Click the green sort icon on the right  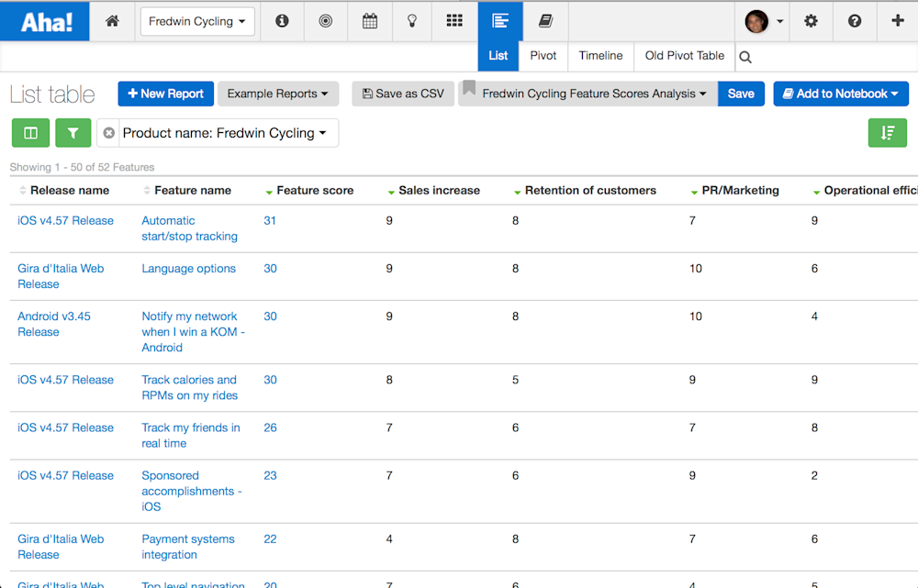coord(887,132)
